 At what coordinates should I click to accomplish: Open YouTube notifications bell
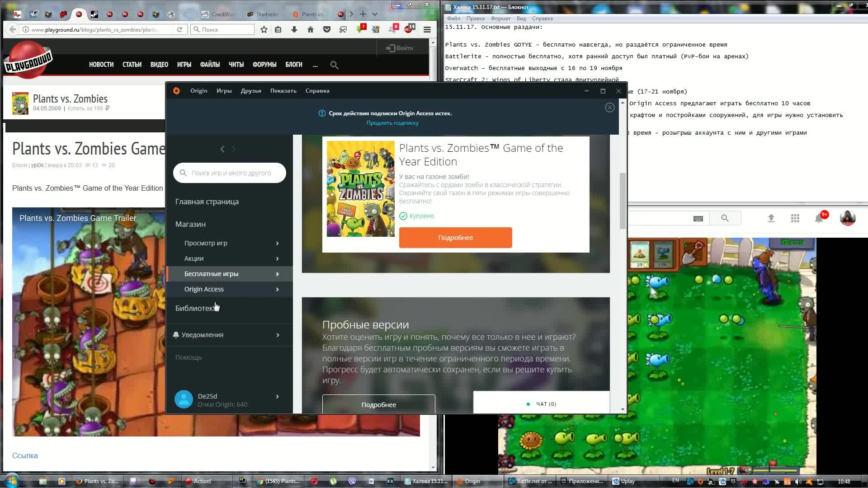click(819, 219)
